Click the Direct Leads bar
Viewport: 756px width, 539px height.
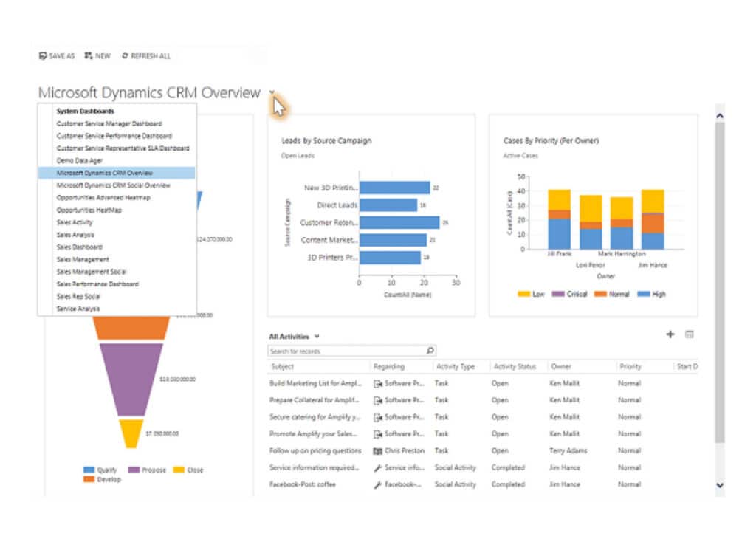(388, 205)
